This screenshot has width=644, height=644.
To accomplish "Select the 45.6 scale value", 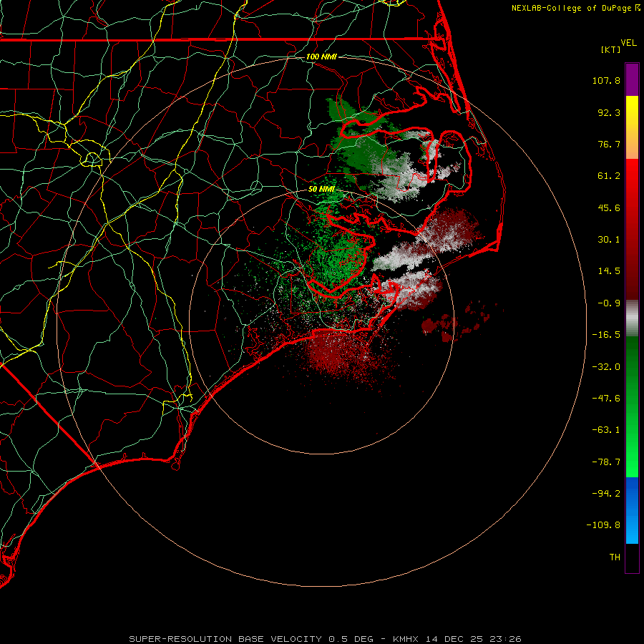I will [609, 208].
